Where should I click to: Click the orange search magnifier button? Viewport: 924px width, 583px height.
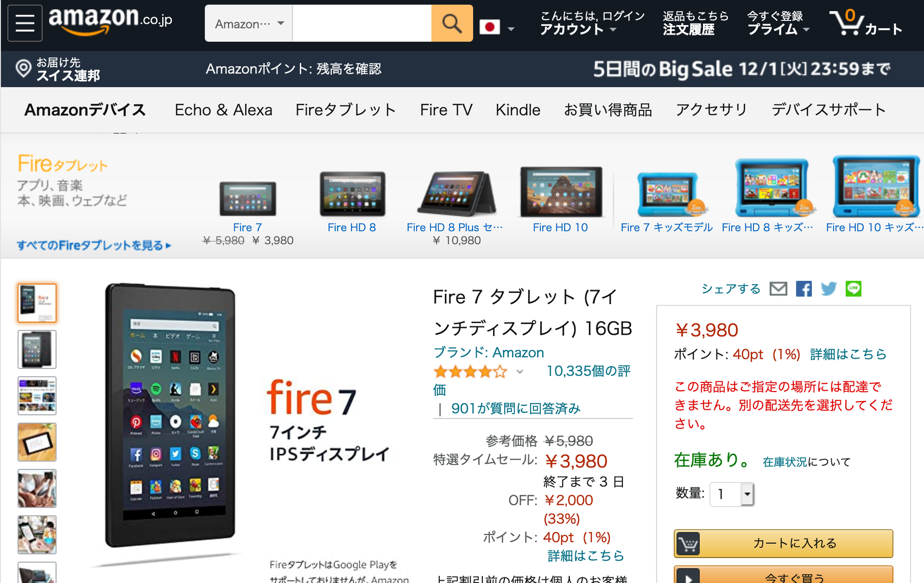coord(452,23)
